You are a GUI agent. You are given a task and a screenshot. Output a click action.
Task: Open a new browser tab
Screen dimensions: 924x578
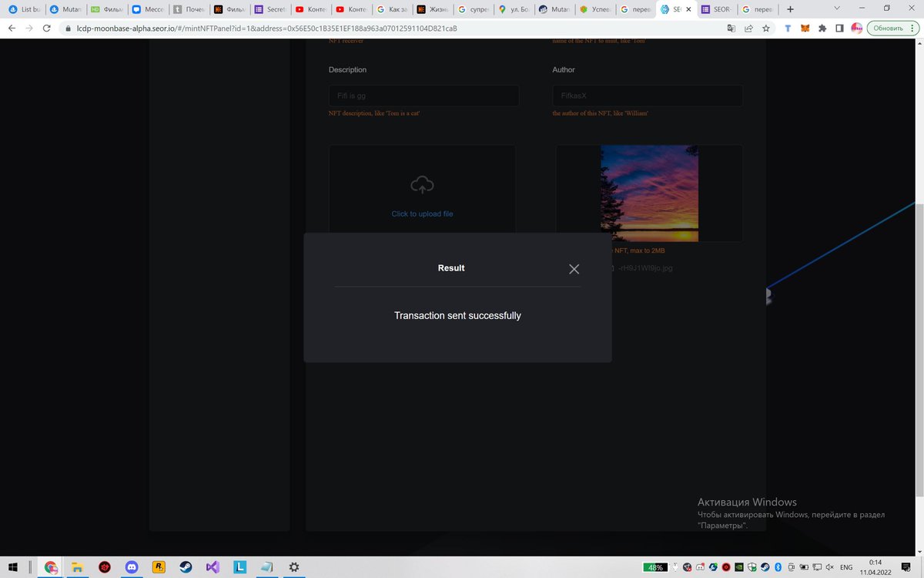tap(790, 9)
